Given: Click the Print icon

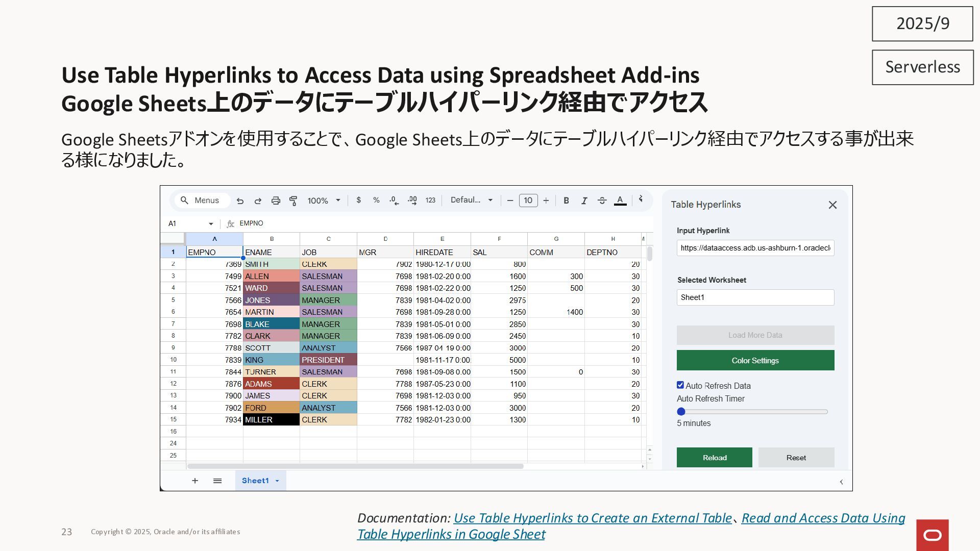Looking at the screenshot, I should point(276,201).
